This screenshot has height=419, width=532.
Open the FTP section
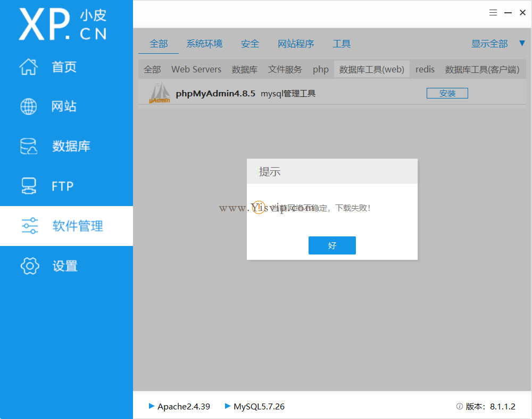[x=66, y=186]
